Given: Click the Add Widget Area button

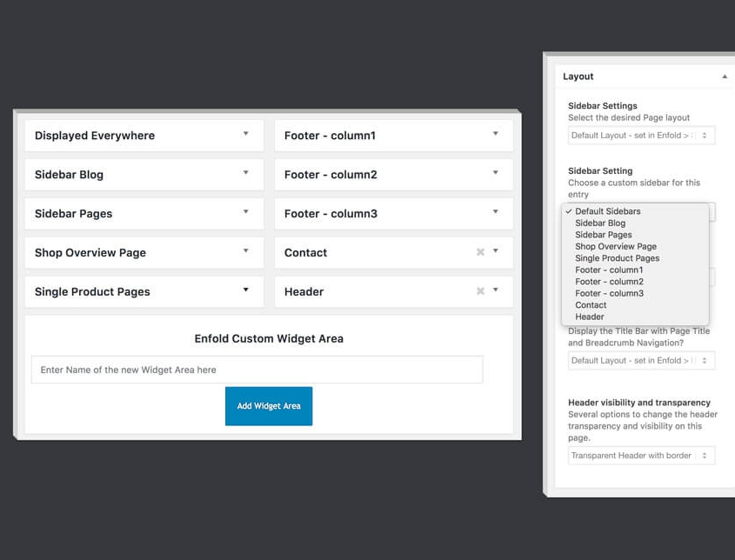Looking at the screenshot, I should click(x=269, y=406).
